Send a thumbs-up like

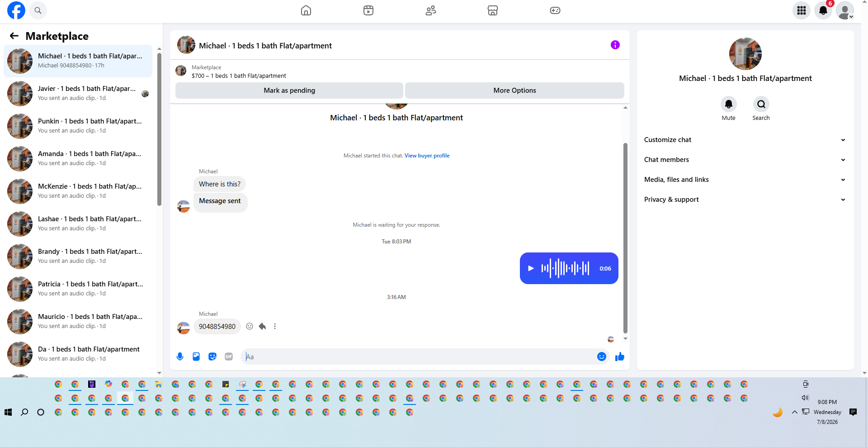point(620,357)
